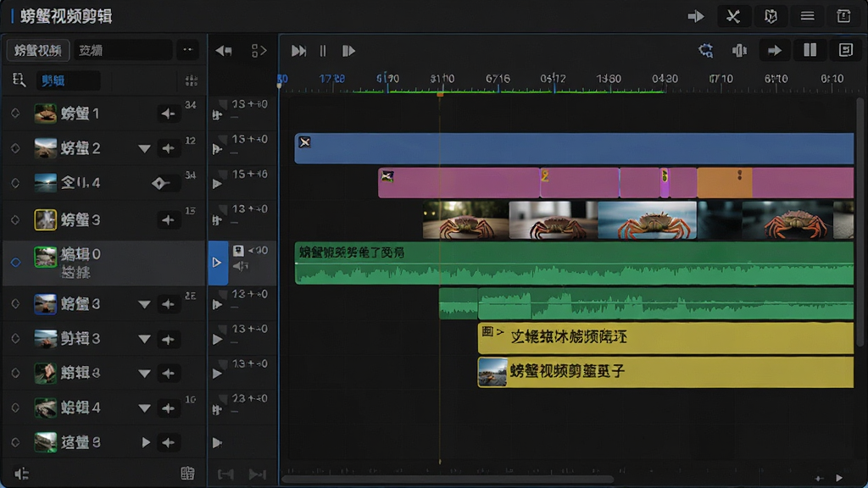Viewport: 868px width, 488px height.
Task: Click the vertical scrollbar at timeline's right edge
Action: (x=860, y=222)
